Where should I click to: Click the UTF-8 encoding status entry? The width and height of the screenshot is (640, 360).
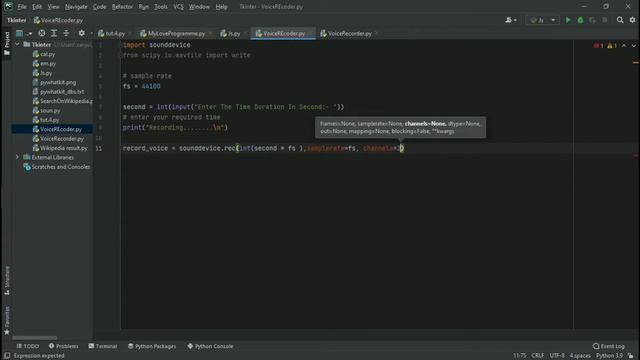(x=557, y=356)
